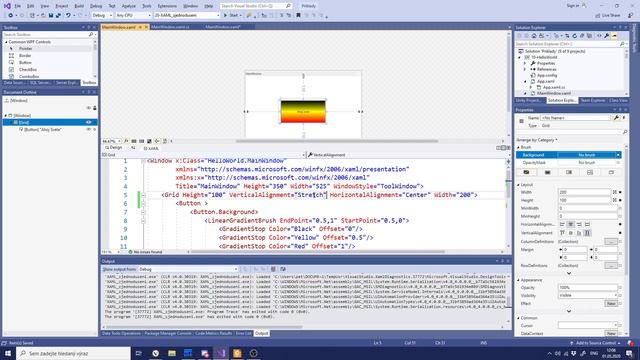The width and height of the screenshot is (640, 360).
Task: Click Refresh icon in Solution Explorer toolbar
Action: point(574,36)
